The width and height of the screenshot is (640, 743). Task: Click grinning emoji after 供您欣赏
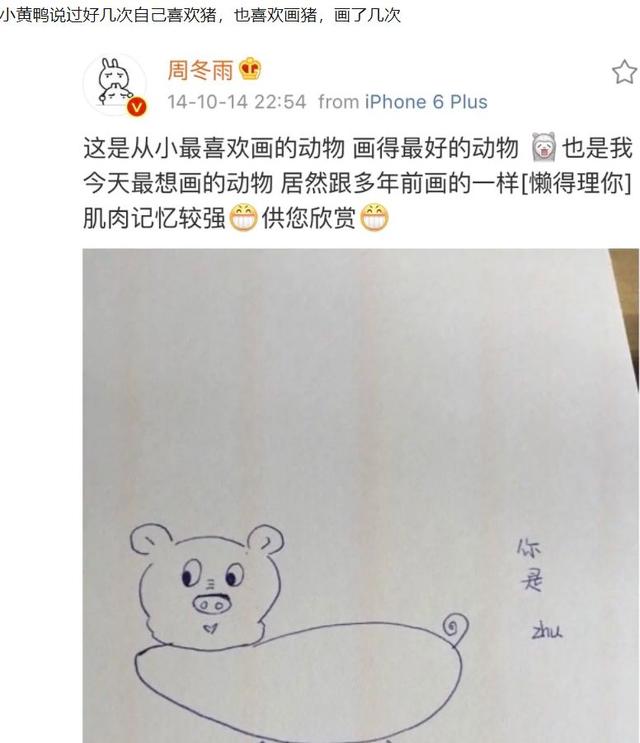pyautogui.click(x=374, y=218)
